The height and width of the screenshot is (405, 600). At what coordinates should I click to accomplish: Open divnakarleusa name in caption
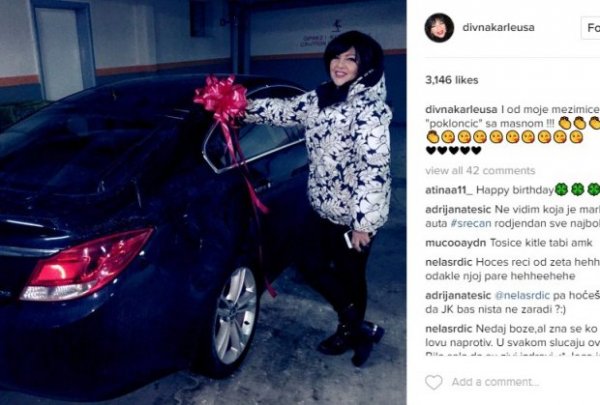tap(461, 109)
